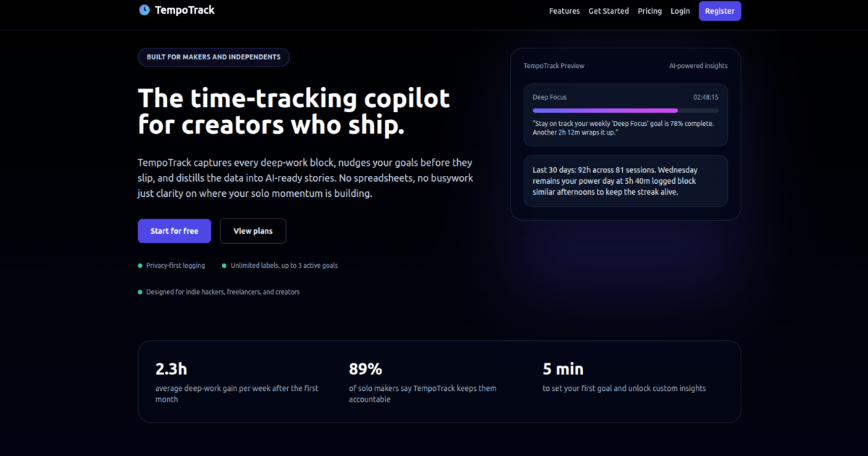
Task: Click the dot next to Designed for indie hackers
Action: [140, 292]
